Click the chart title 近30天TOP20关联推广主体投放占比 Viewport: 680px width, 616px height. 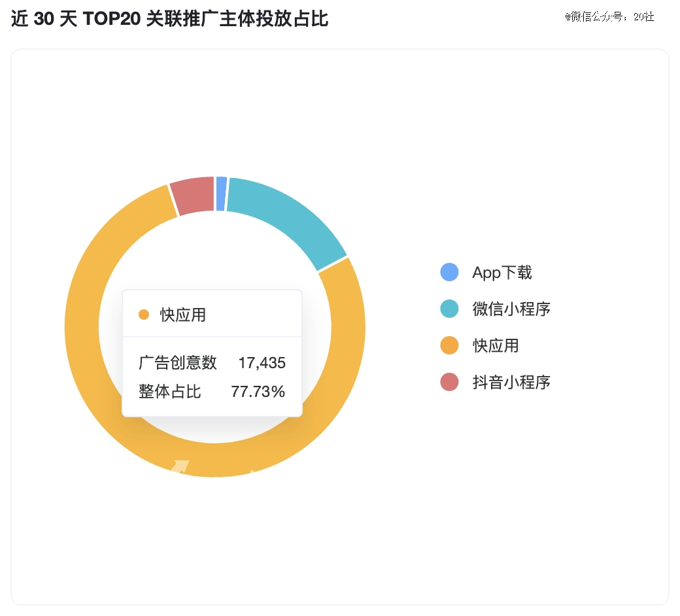(169, 19)
